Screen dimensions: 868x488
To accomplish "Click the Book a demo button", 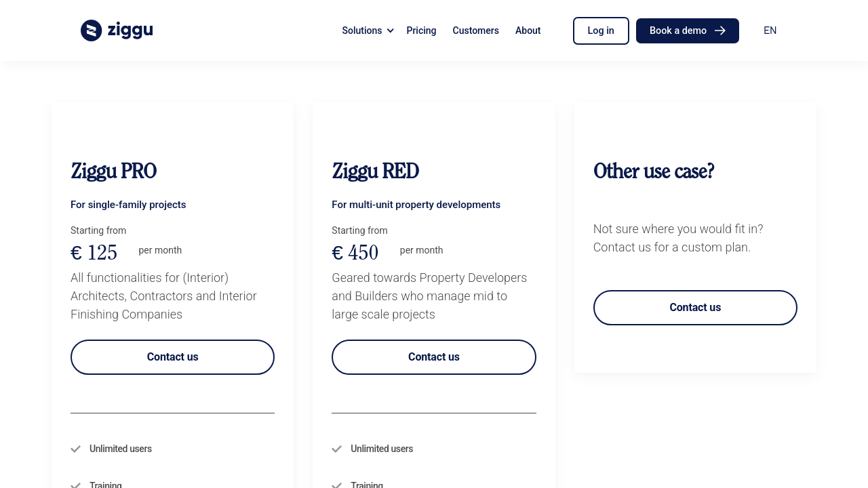I will click(688, 30).
